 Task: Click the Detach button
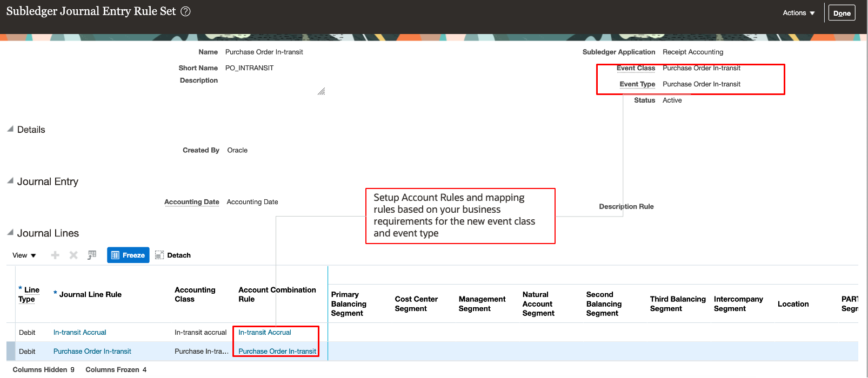(x=173, y=255)
